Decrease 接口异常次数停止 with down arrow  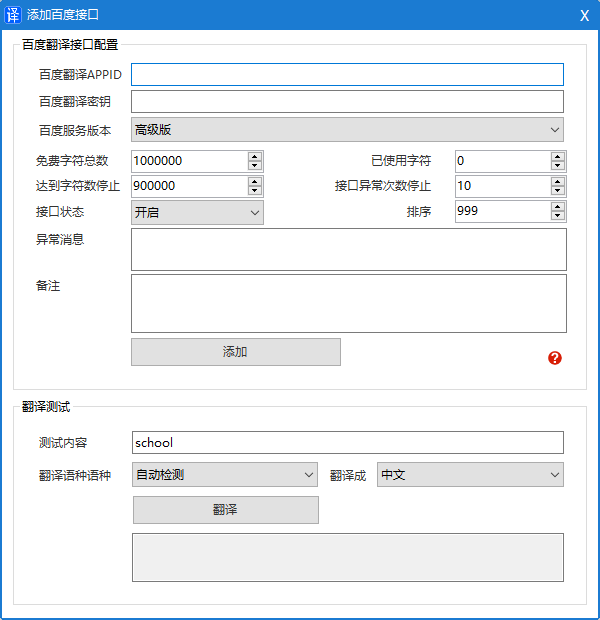click(x=558, y=191)
